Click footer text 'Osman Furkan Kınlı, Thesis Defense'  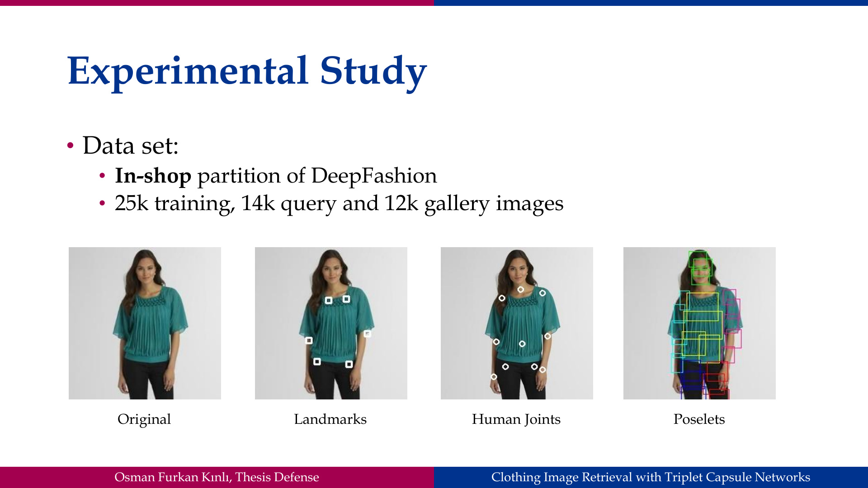click(x=217, y=477)
